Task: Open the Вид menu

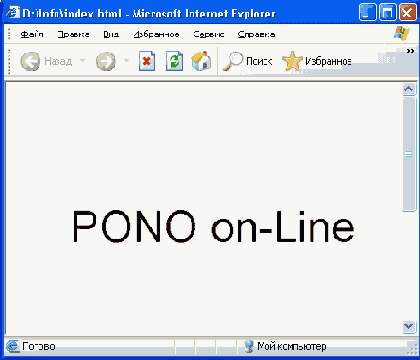Action: click(x=111, y=34)
